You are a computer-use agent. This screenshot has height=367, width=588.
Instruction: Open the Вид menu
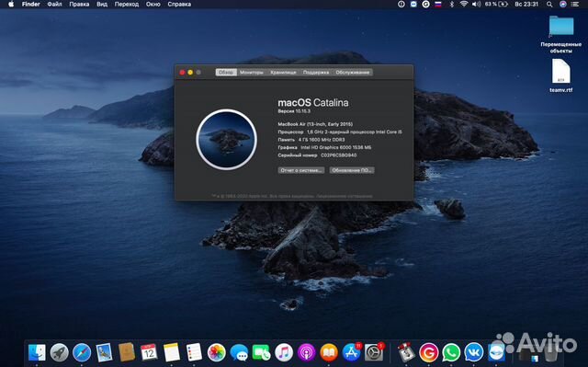pos(102,4)
